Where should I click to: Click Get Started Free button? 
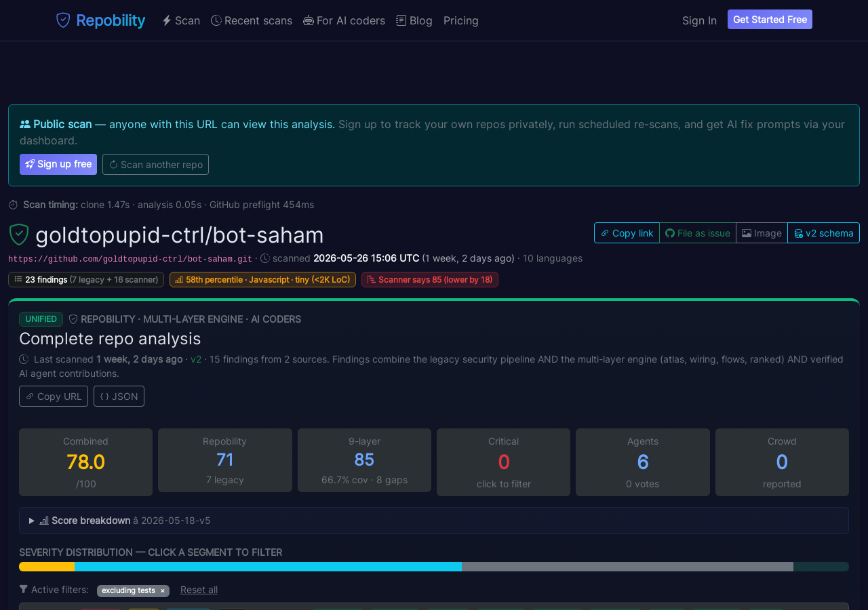tap(770, 20)
